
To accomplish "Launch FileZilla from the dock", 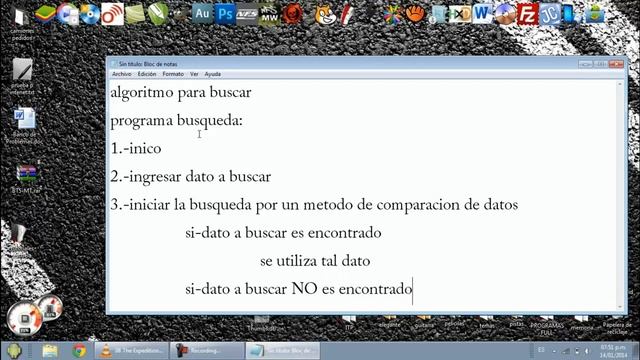I will point(527,14).
